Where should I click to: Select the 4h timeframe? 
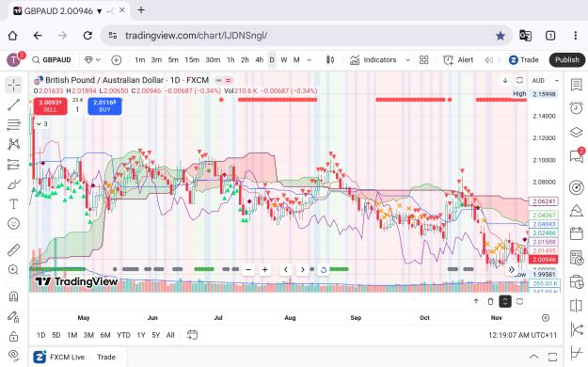259,59
